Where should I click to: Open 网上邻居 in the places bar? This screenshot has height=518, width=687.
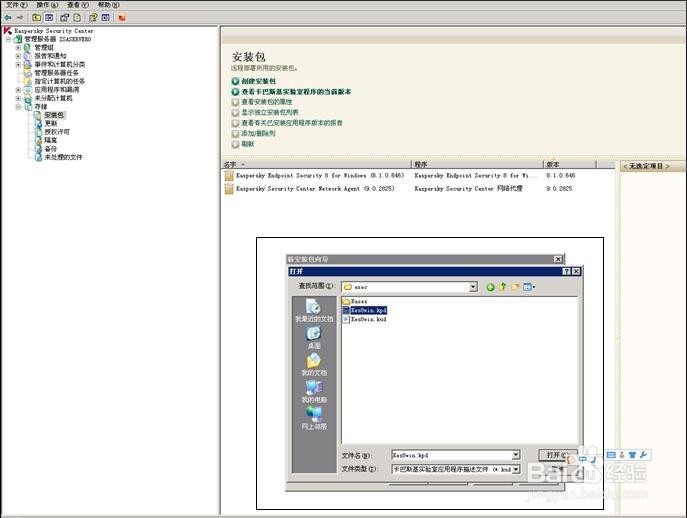(x=314, y=418)
